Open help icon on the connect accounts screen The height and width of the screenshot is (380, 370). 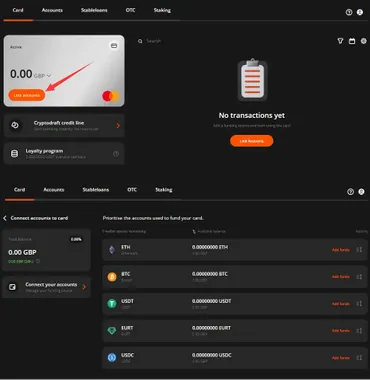click(350, 192)
